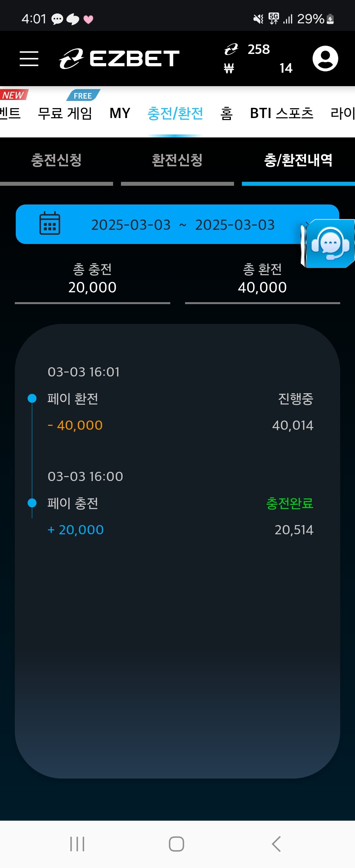Open the date range 2025-03-03 picker

(x=182, y=225)
